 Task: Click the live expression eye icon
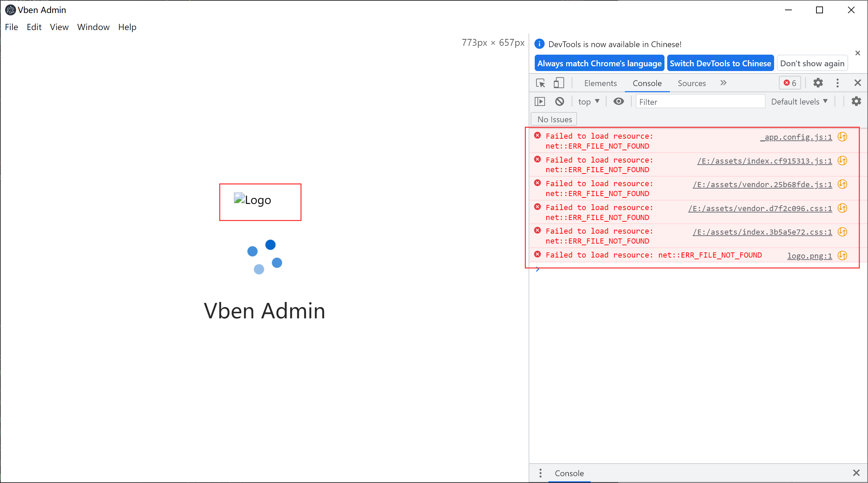tap(618, 101)
